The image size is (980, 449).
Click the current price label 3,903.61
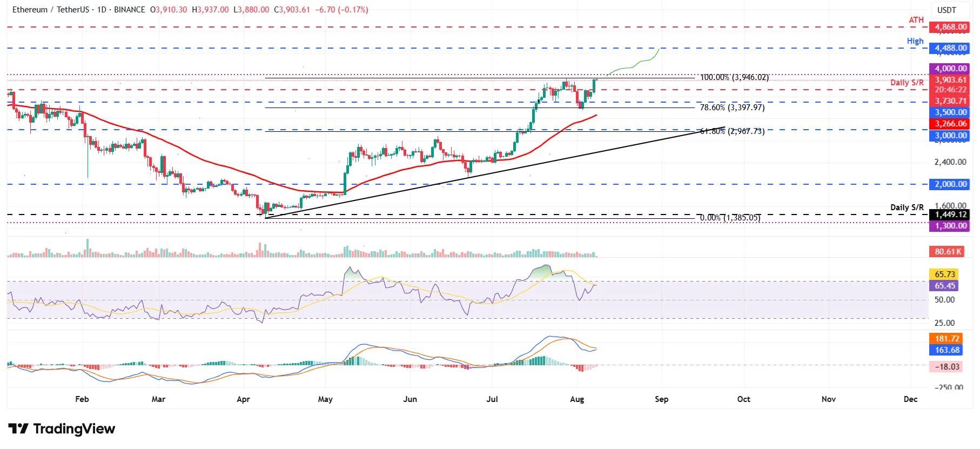(x=950, y=80)
